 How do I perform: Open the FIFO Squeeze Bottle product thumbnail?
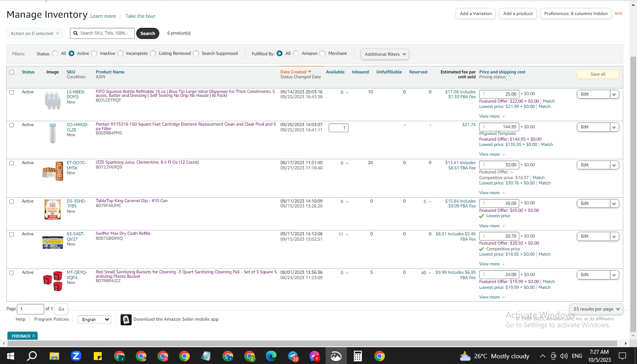(53, 100)
